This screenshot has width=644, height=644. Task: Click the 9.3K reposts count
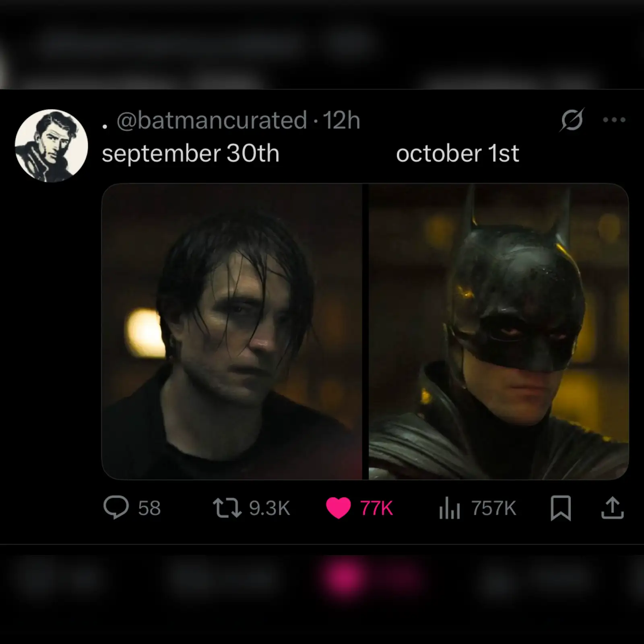point(269,508)
